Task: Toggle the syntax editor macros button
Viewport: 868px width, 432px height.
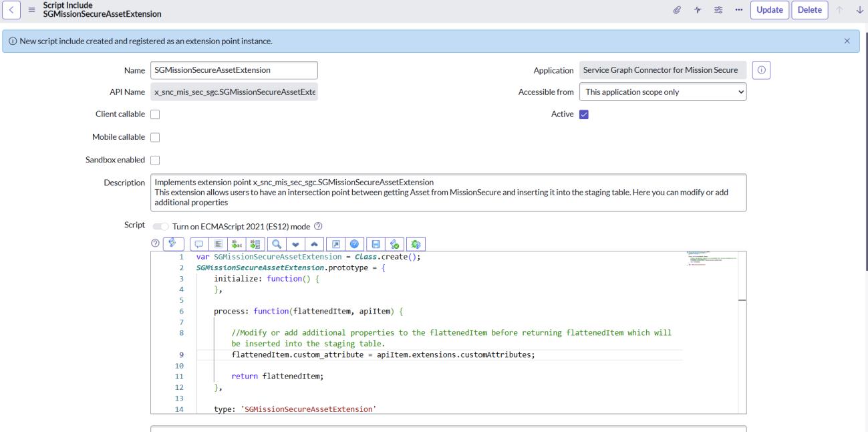Action: (172, 244)
